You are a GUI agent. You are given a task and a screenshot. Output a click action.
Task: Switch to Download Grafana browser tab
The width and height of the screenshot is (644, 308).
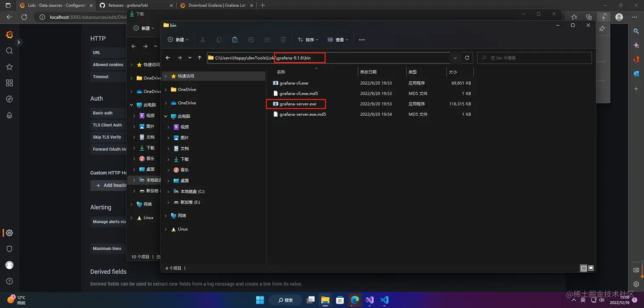coord(216,6)
